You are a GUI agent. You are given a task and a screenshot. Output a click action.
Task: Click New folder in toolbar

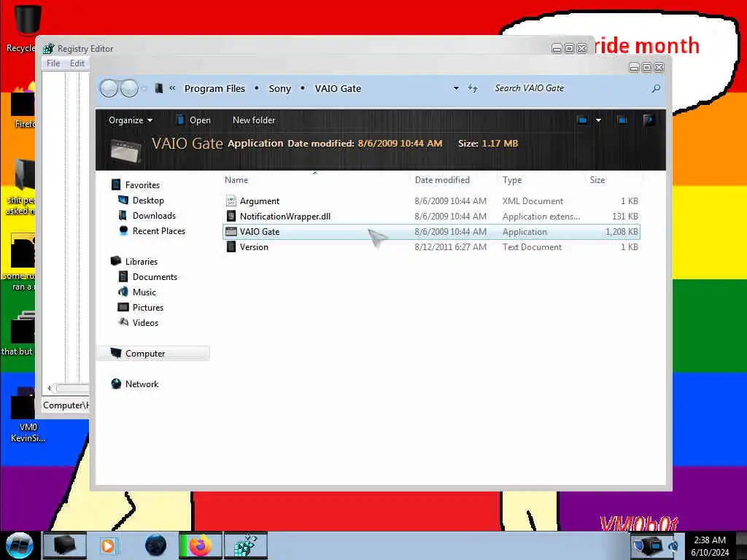pos(254,120)
